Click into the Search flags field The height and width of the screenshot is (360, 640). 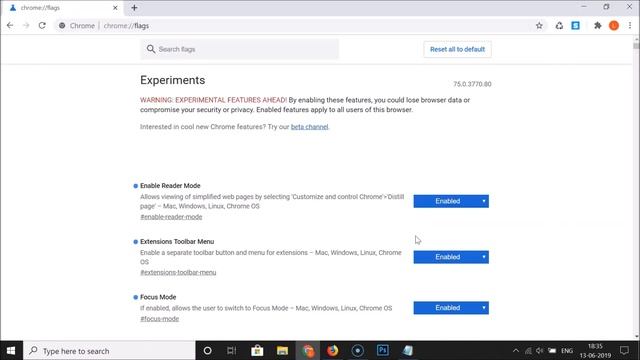240,49
